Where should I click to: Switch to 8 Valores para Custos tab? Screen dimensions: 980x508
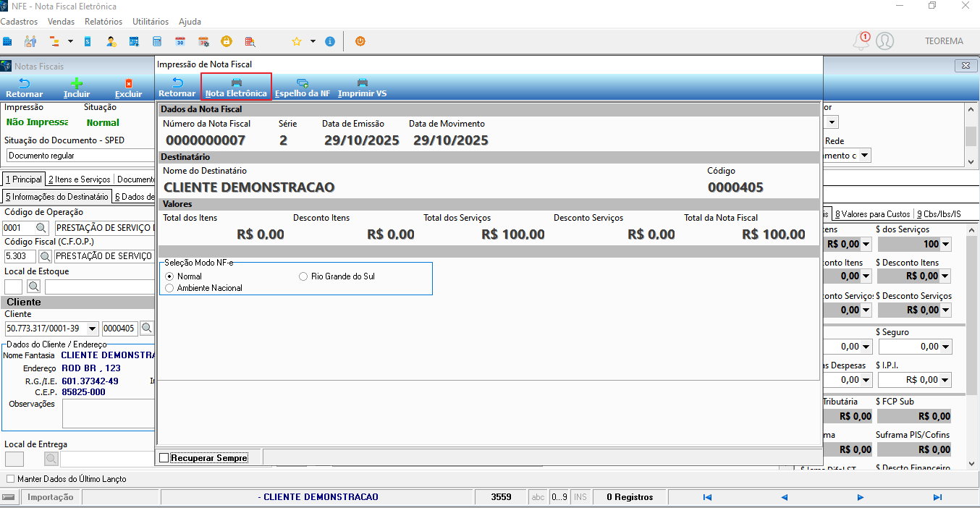pos(872,214)
